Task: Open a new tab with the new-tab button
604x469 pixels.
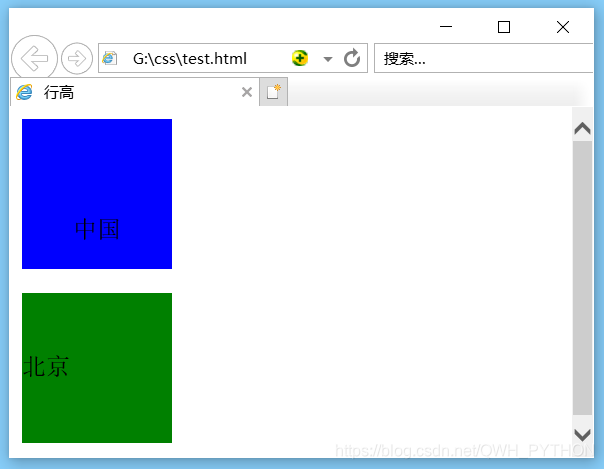Action: (x=273, y=92)
